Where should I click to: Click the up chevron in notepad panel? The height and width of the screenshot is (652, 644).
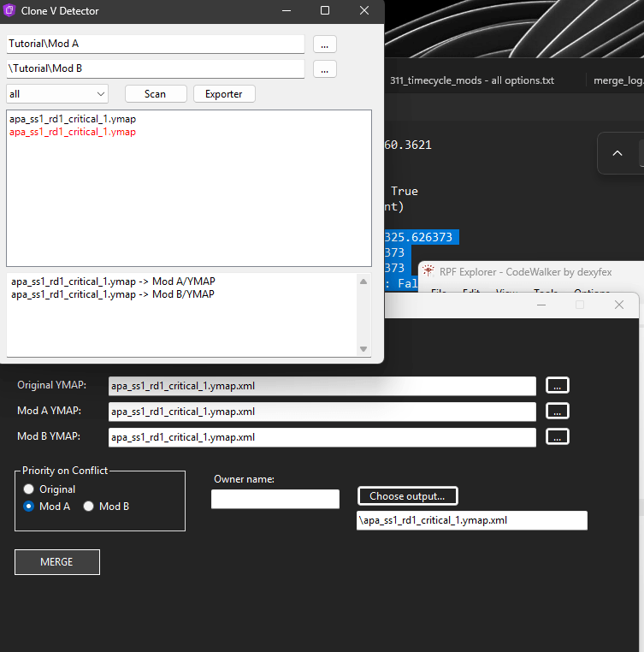pos(617,153)
